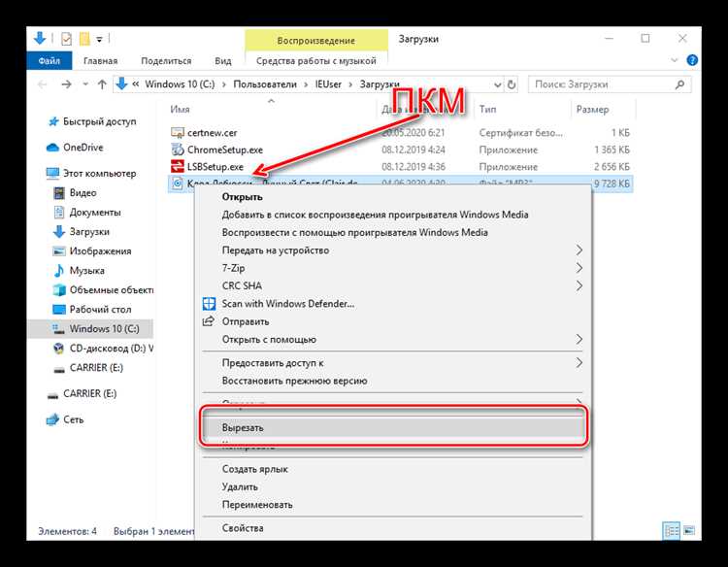The width and height of the screenshot is (728, 567).
Task: Open Загрузки in the navigation sidebar
Action: [x=82, y=232]
